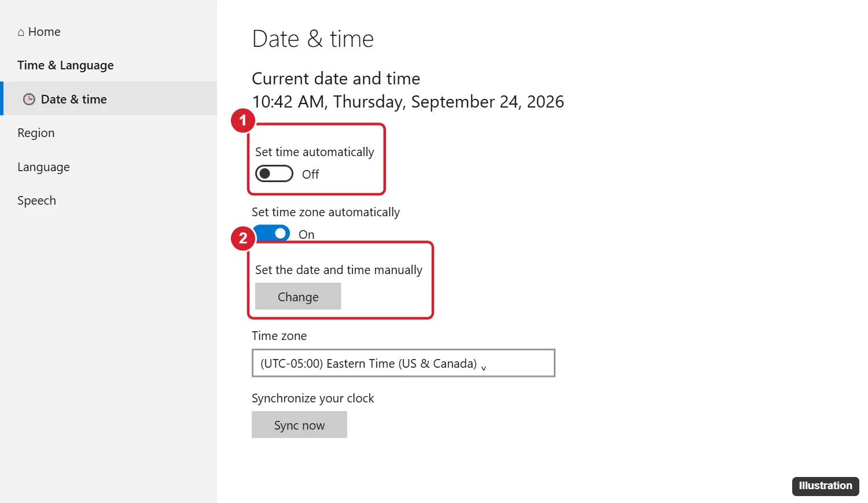Image resolution: width=868 pixels, height=503 pixels.
Task: Click the 'Set time zone automatically' label
Action: click(326, 212)
